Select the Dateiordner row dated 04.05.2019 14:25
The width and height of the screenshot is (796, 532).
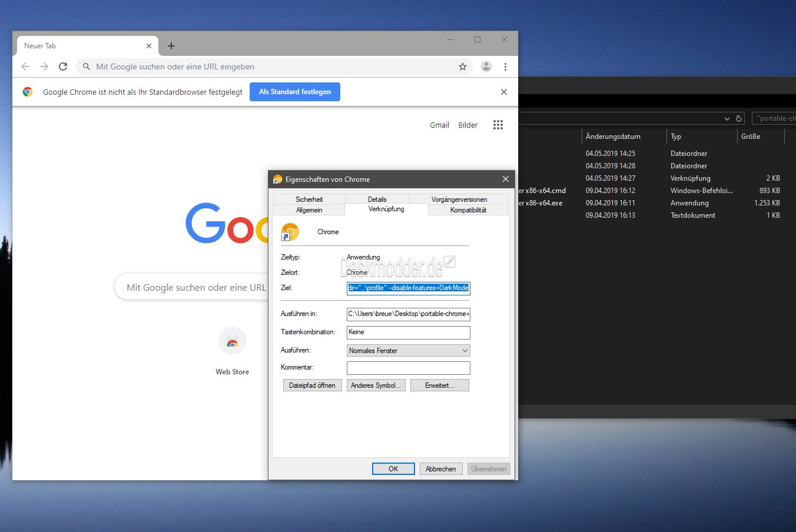651,154
